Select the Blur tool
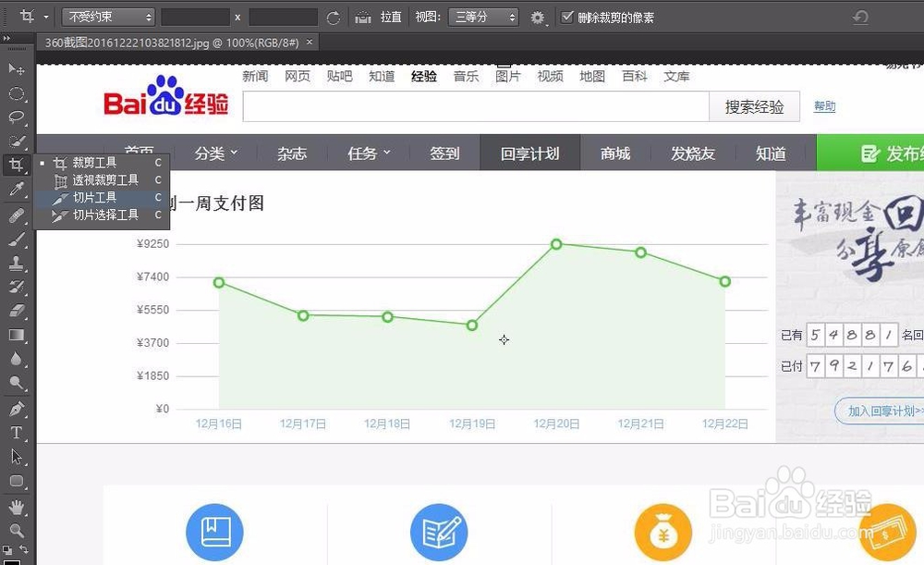 (17, 359)
